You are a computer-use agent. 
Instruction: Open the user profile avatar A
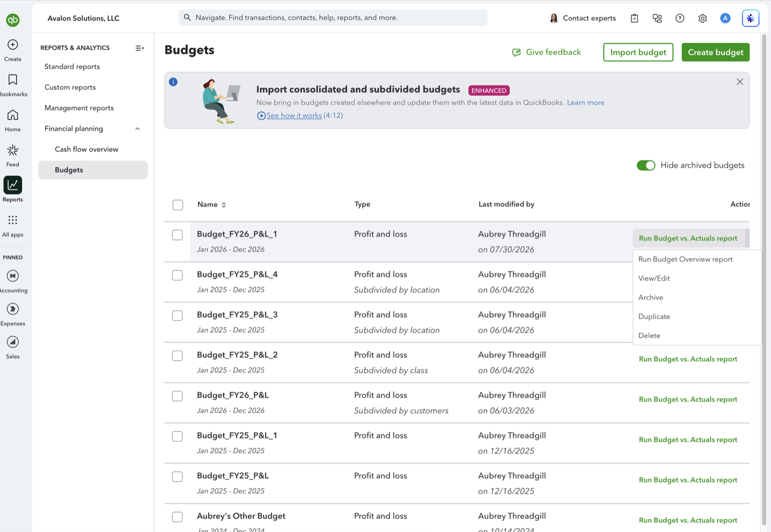725,18
